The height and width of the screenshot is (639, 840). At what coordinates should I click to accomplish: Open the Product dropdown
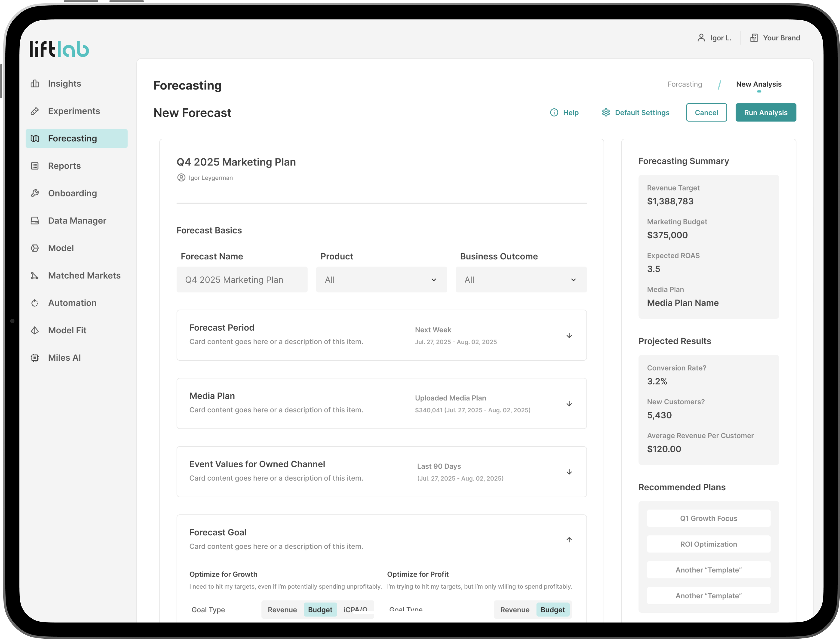(381, 280)
